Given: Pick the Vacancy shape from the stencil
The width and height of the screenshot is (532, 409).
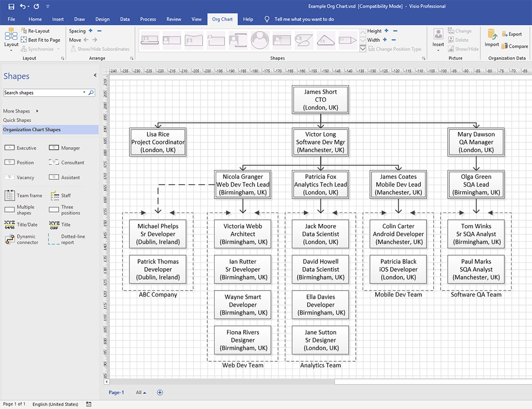Looking at the screenshot, I should [19, 178].
